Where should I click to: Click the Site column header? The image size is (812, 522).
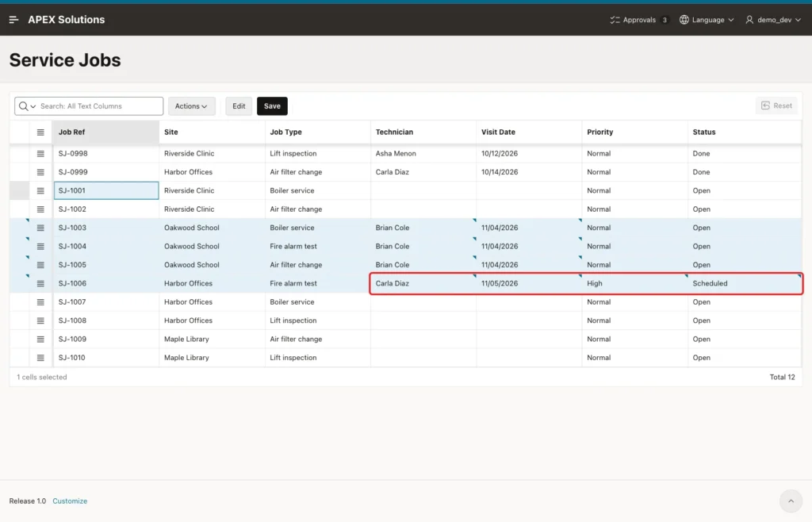tap(213, 132)
